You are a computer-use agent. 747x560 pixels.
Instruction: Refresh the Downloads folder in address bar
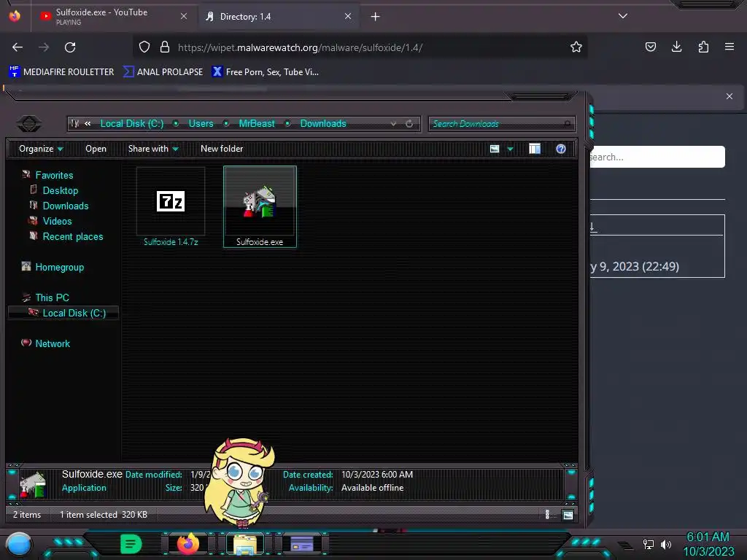(x=409, y=124)
